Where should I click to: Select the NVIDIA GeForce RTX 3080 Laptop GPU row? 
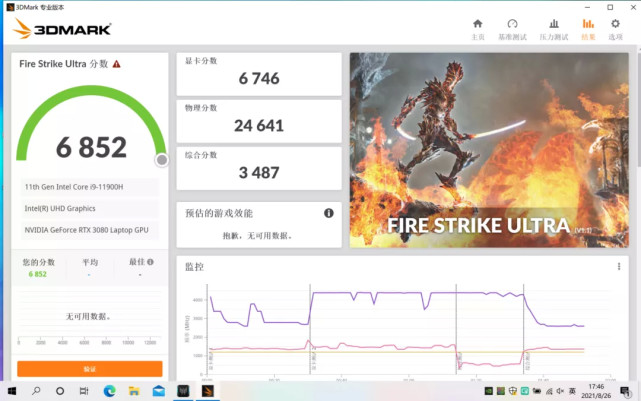click(90, 230)
